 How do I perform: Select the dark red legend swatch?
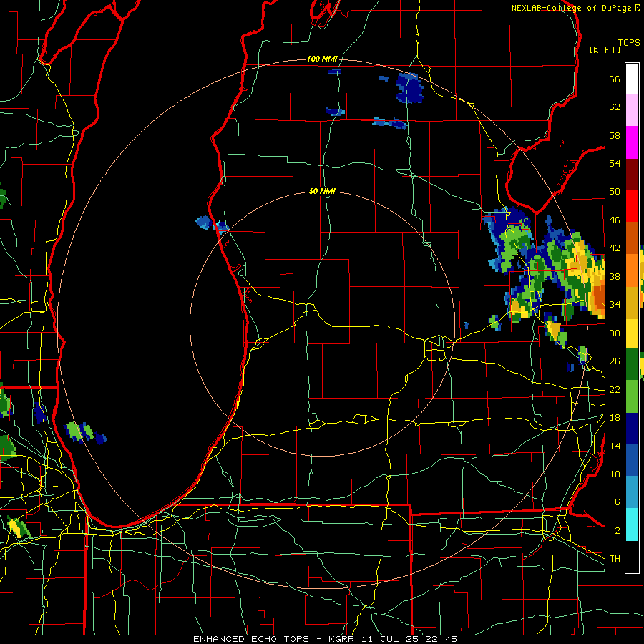[632, 175]
